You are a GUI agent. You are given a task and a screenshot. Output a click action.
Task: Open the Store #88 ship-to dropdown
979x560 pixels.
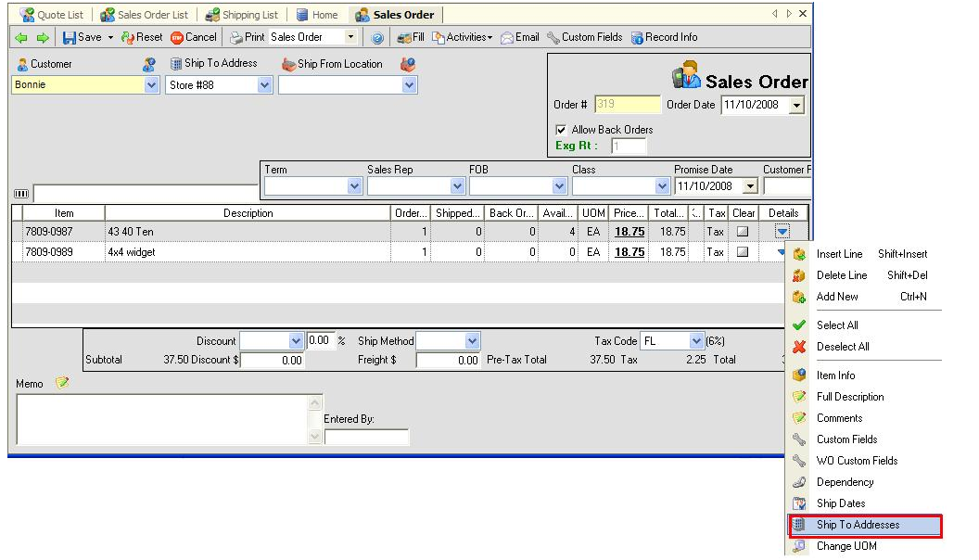point(265,85)
